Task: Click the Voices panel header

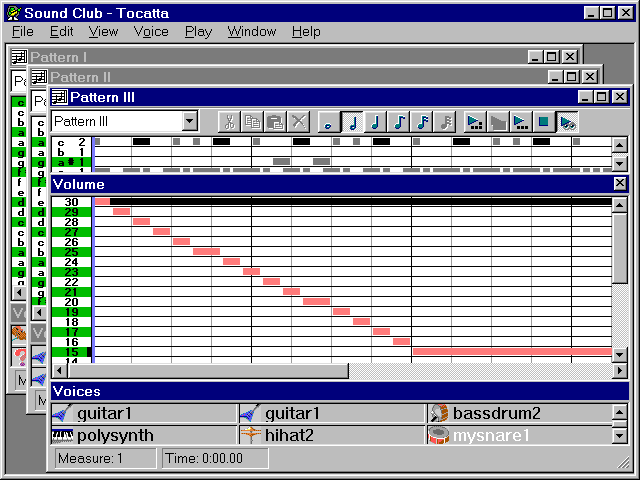Action: click(x=340, y=391)
